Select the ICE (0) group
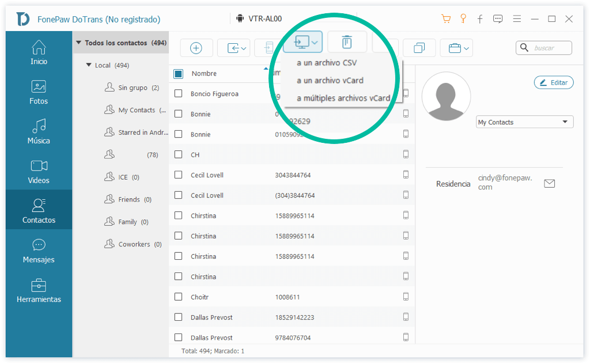The width and height of the screenshot is (590, 364). pos(122,177)
